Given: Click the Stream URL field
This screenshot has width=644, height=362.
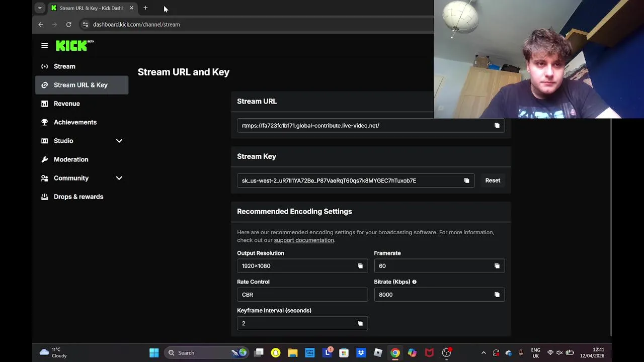Looking at the screenshot, I should pyautogui.click(x=371, y=126).
